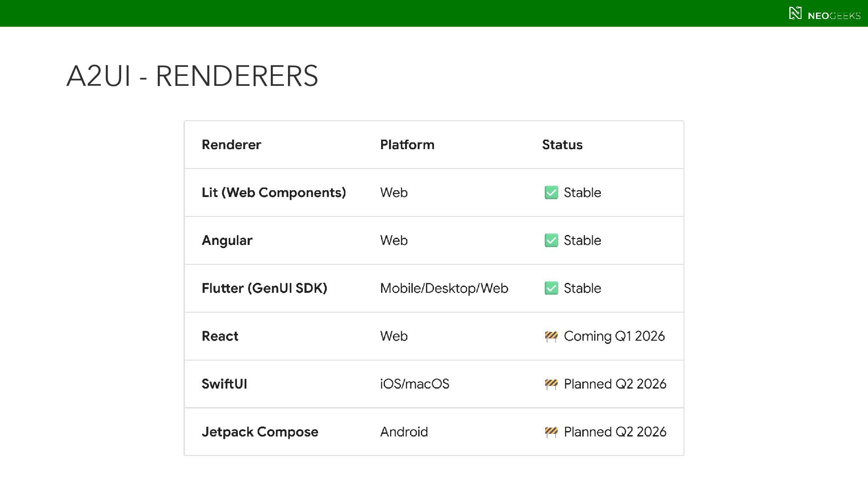
Task: Click the SwiftUI renderer name
Action: tap(224, 384)
